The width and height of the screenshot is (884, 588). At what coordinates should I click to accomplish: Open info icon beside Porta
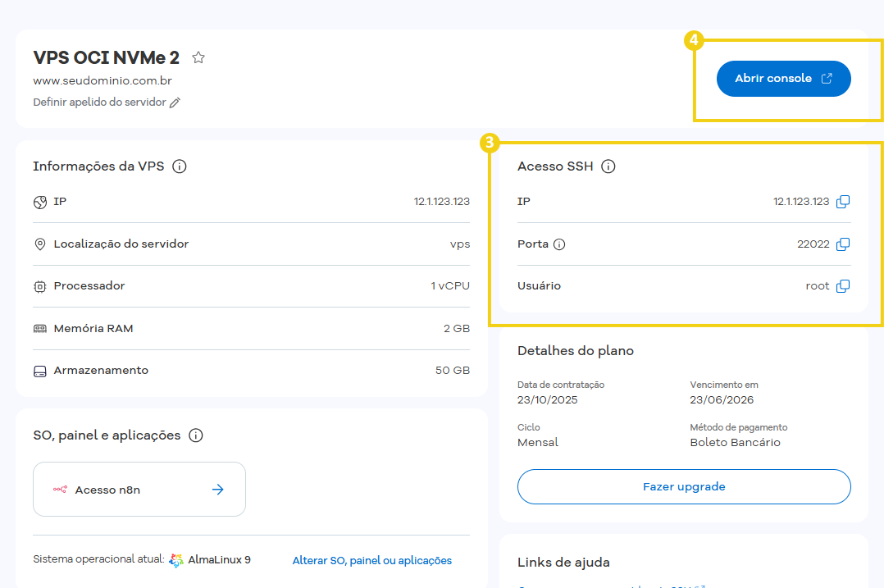[558, 244]
